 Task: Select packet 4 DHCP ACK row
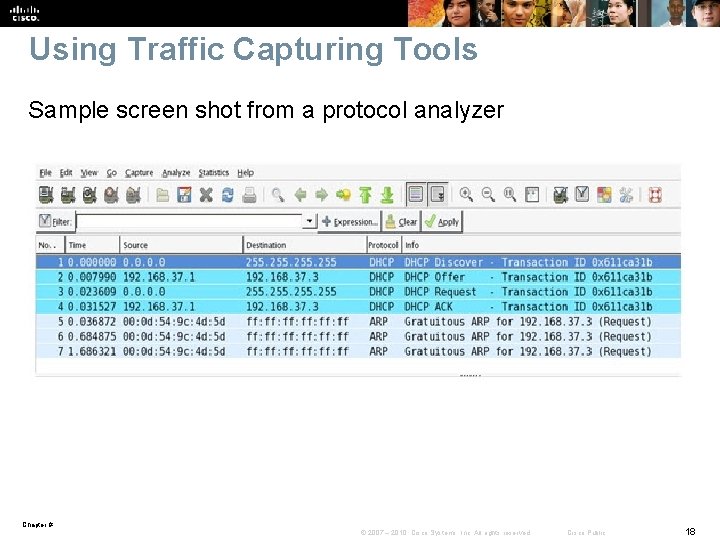358,306
